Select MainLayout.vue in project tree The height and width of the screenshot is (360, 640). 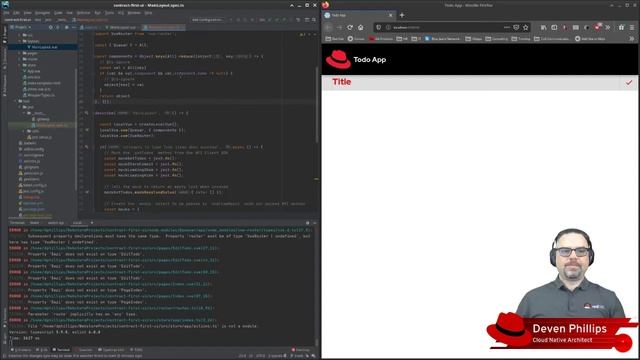(44, 47)
